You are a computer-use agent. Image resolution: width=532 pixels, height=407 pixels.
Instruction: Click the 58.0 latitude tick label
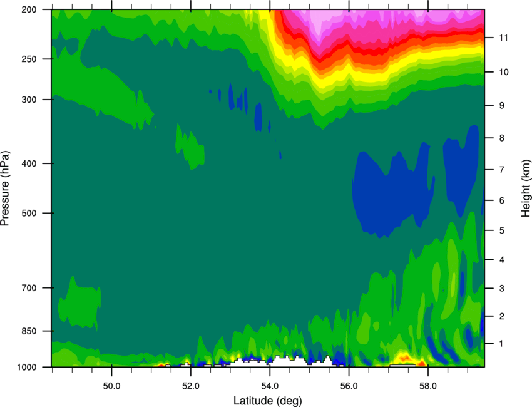pos(428,386)
